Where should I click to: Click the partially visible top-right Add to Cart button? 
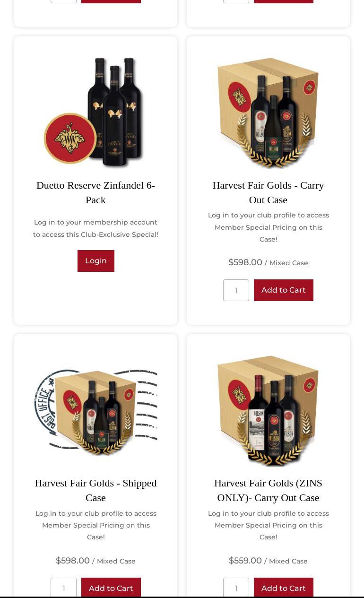click(284, 1)
